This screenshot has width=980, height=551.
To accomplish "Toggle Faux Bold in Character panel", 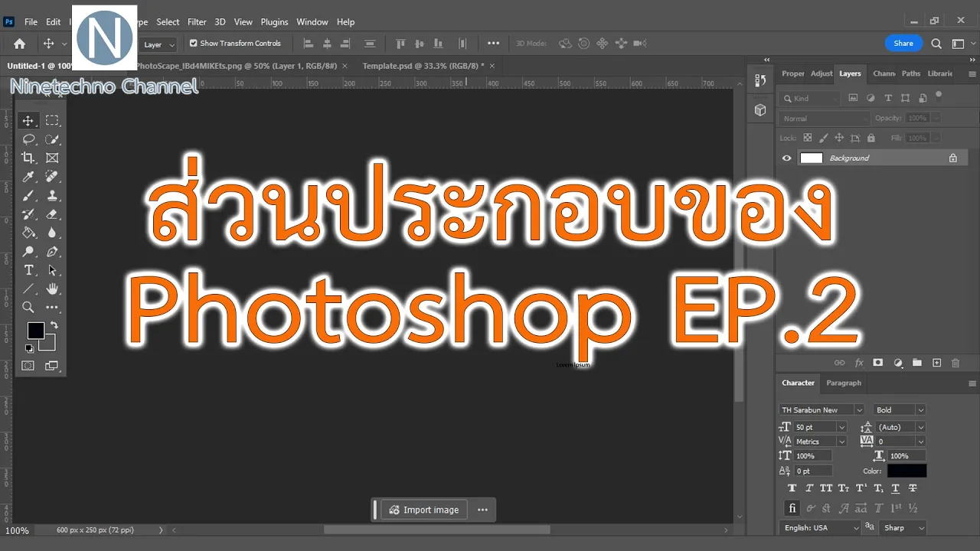I will click(792, 488).
